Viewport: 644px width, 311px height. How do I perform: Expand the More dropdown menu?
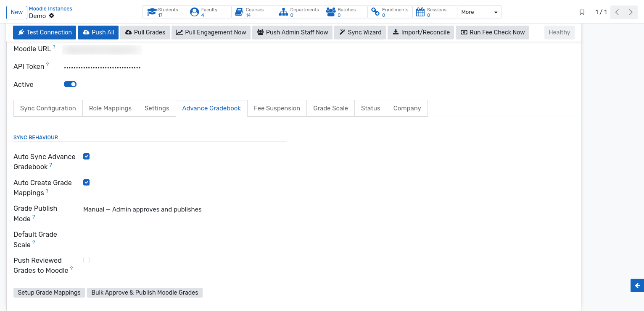click(479, 12)
